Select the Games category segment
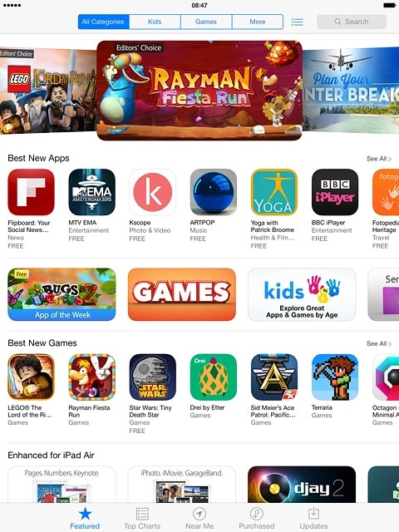 tap(206, 22)
